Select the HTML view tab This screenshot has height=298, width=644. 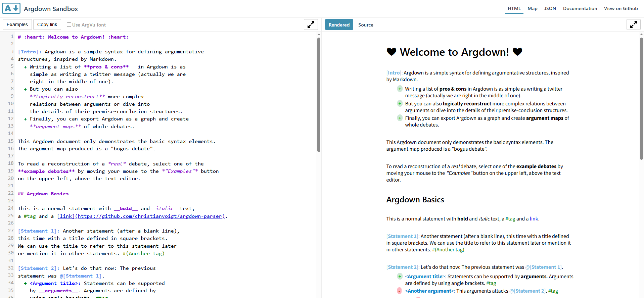(x=514, y=8)
